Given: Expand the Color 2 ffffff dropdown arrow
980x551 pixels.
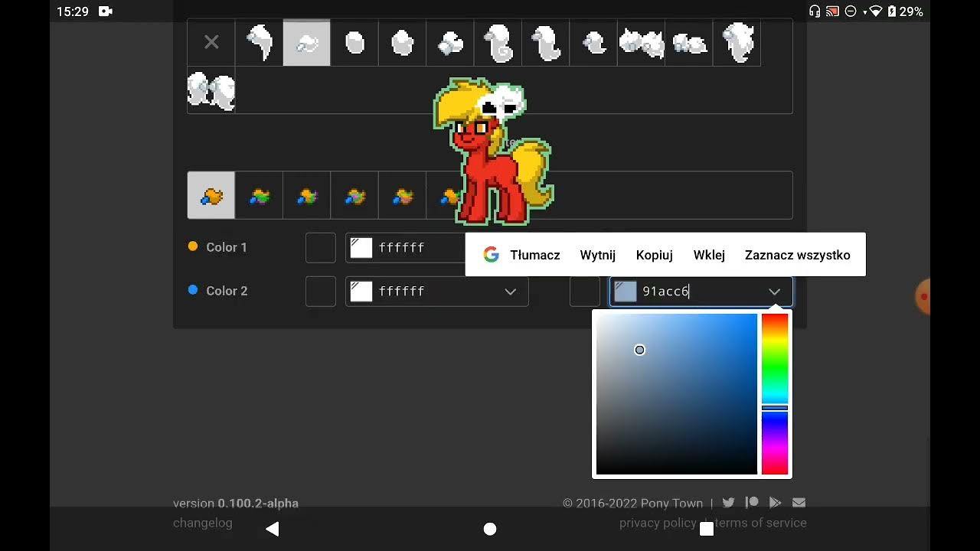Looking at the screenshot, I should (x=511, y=292).
